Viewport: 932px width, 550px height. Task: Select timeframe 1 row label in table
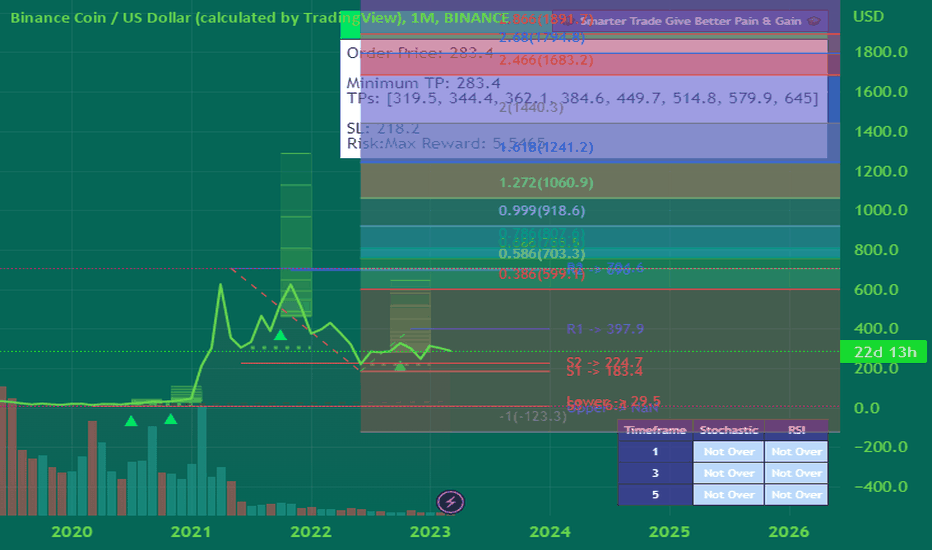(x=655, y=452)
